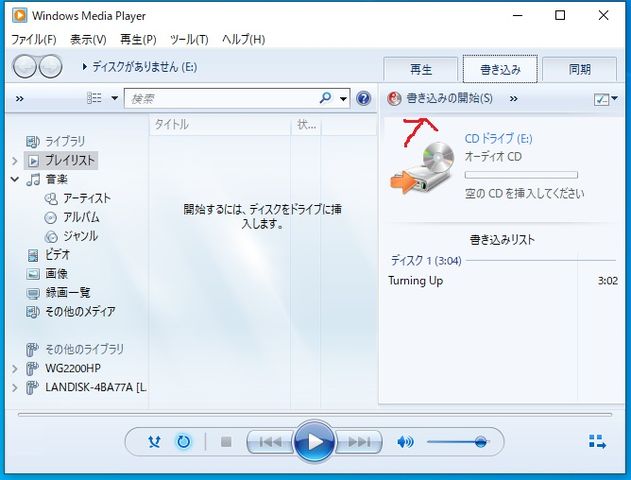Click the ビデオ video icon
This screenshot has width=631, height=480.
pos(33,255)
